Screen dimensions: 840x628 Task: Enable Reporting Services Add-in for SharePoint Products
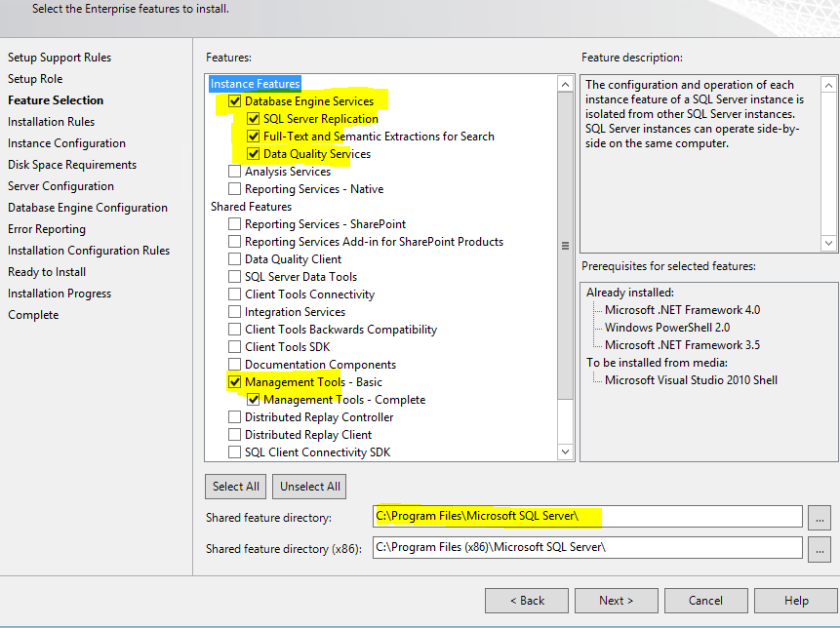[235, 242]
